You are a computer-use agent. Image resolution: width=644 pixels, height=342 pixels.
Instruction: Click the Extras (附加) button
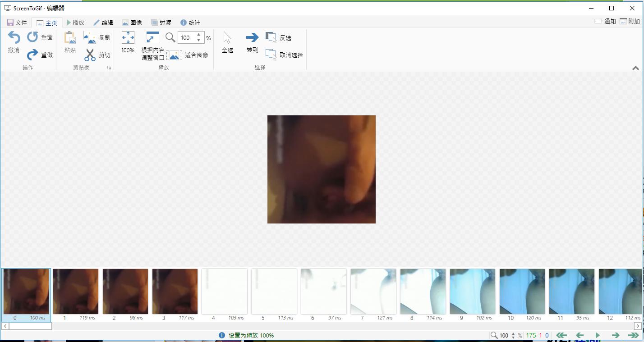click(x=630, y=21)
